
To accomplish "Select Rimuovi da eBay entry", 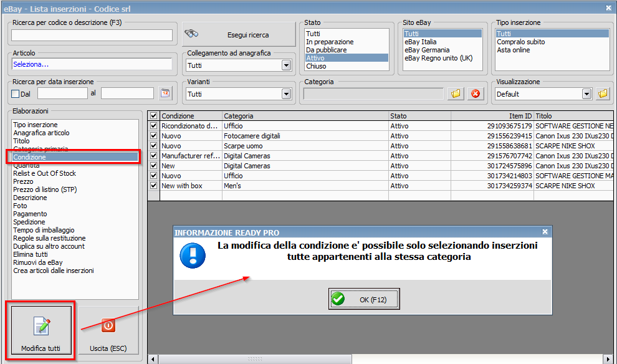I will pyautogui.click(x=38, y=262).
